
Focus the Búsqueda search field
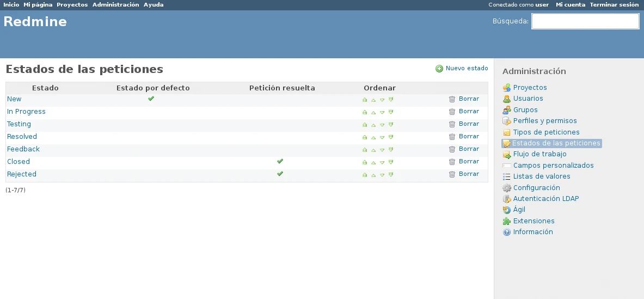pos(585,21)
